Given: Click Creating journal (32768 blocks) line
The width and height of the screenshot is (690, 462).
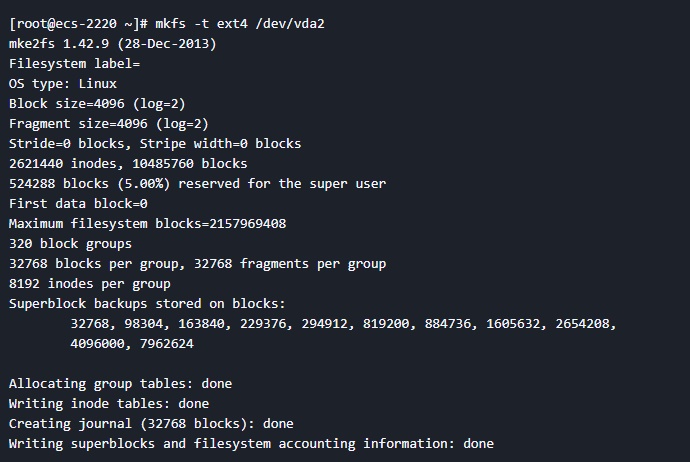Looking at the screenshot, I should [x=151, y=424].
